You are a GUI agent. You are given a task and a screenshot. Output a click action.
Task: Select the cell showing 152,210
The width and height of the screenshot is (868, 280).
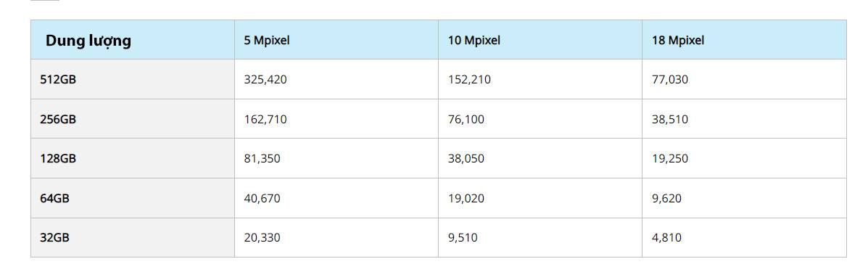[540, 79]
